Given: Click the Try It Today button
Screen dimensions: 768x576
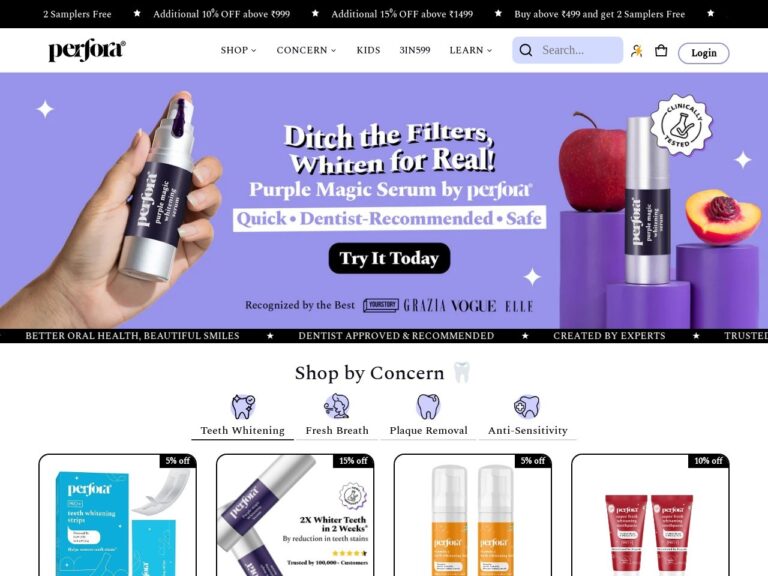Looking at the screenshot, I should (x=389, y=258).
